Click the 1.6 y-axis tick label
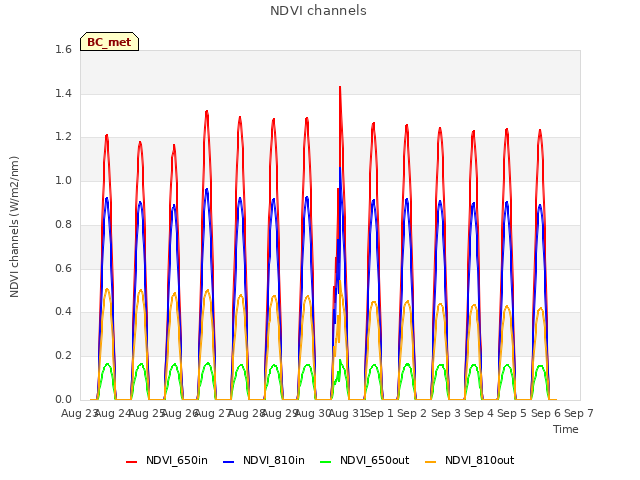The height and width of the screenshot is (480, 640). point(63,49)
